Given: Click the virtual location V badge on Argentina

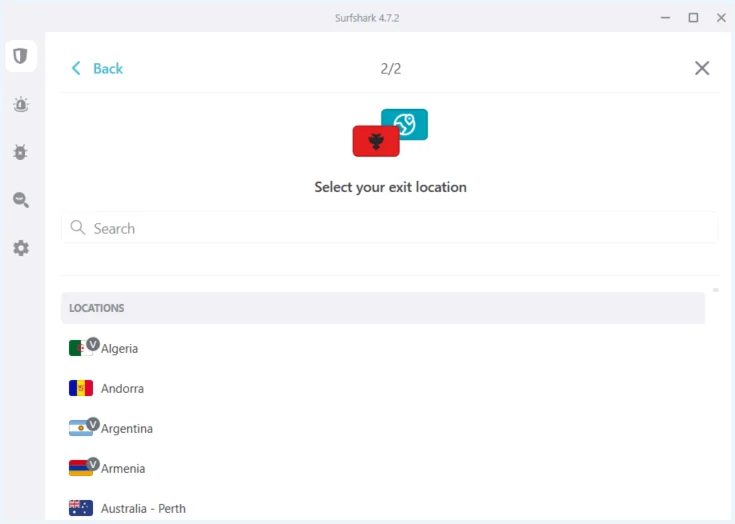Looking at the screenshot, I should [x=93, y=424].
